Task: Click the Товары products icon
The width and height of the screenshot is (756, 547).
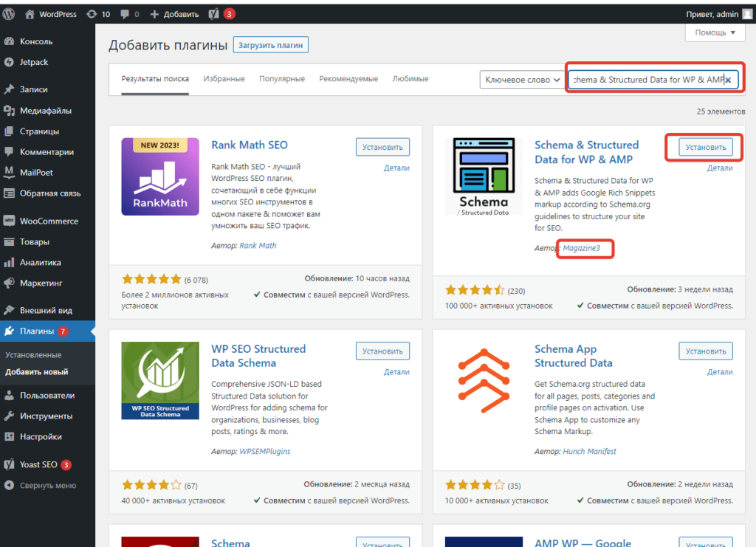Action: tap(9, 241)
